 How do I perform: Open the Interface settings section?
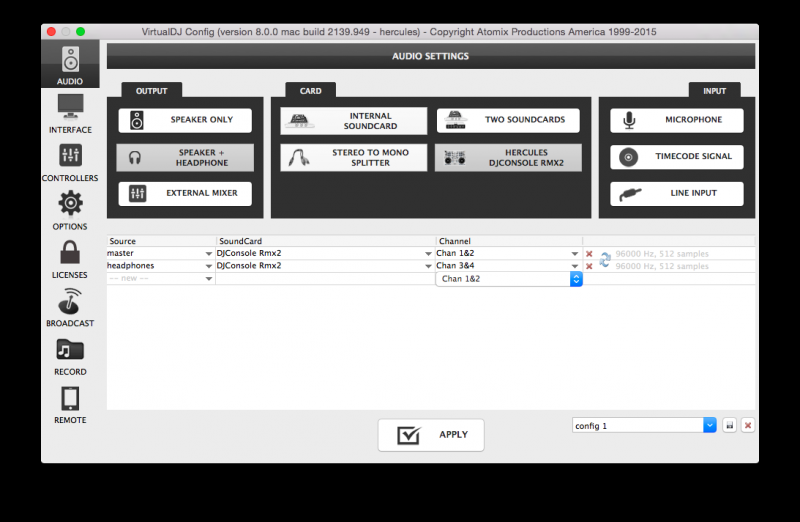coord(70,112)
